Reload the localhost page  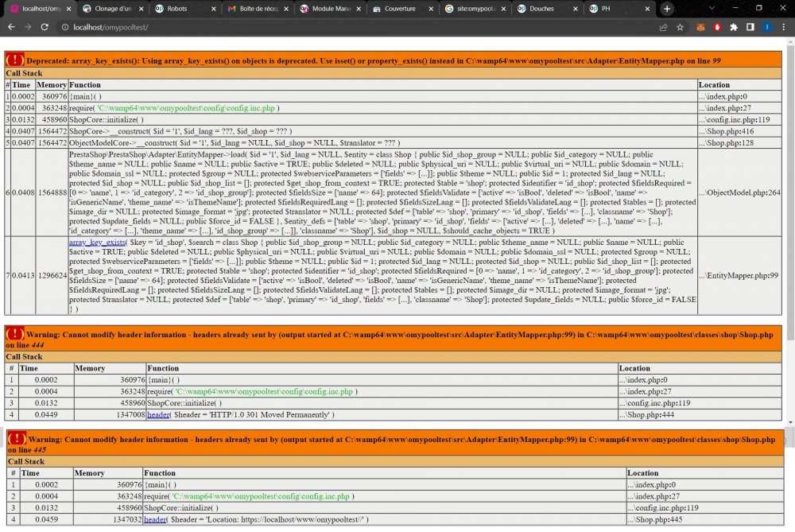45,27
